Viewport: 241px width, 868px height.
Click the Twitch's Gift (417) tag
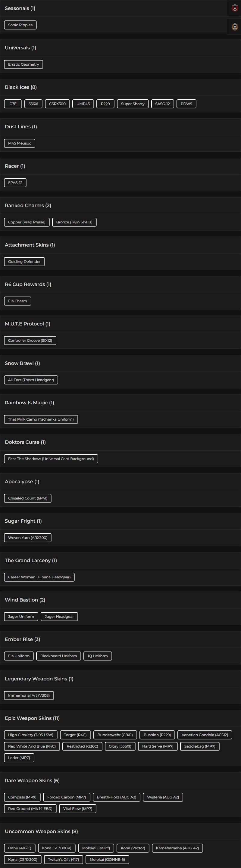click(x=63, y=859)
